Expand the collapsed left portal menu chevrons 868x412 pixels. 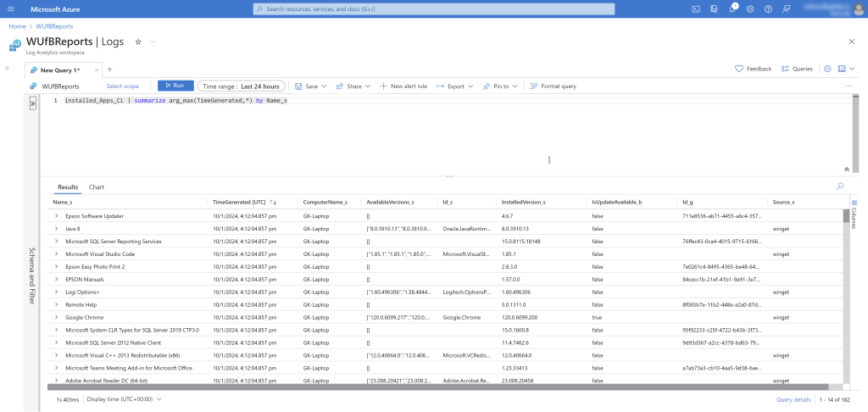coord(8,68)
